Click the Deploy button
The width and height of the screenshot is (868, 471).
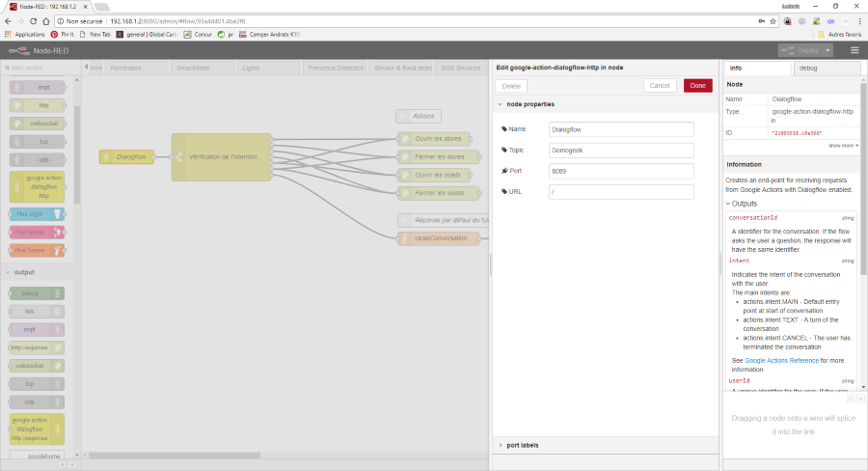pos(800,50)
